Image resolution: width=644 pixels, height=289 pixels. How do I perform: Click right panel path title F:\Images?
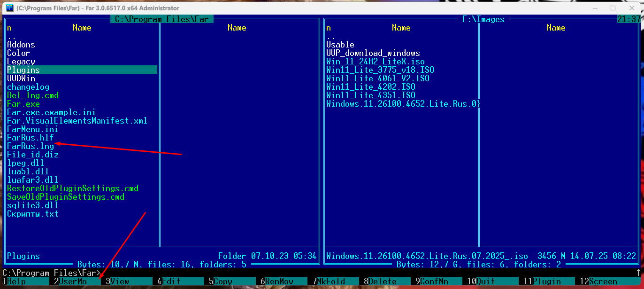pos(483,19)
